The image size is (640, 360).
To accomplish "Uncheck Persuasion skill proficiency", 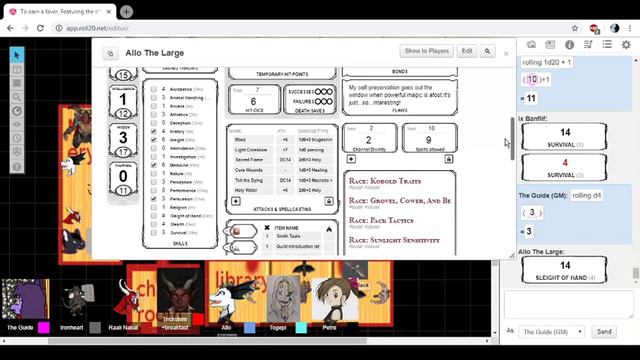I will [x=153, y=199].
